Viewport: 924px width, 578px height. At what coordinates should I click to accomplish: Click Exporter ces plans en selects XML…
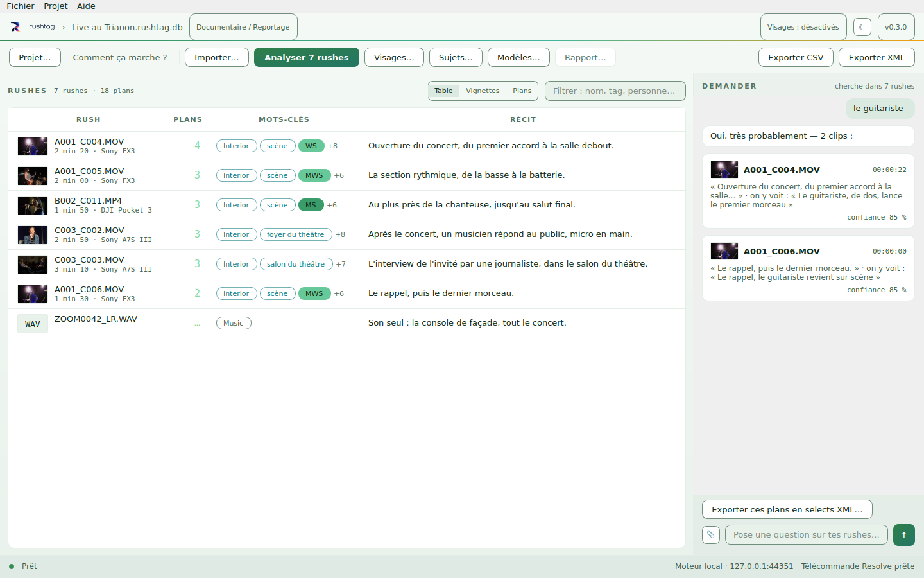pos(787,509)
